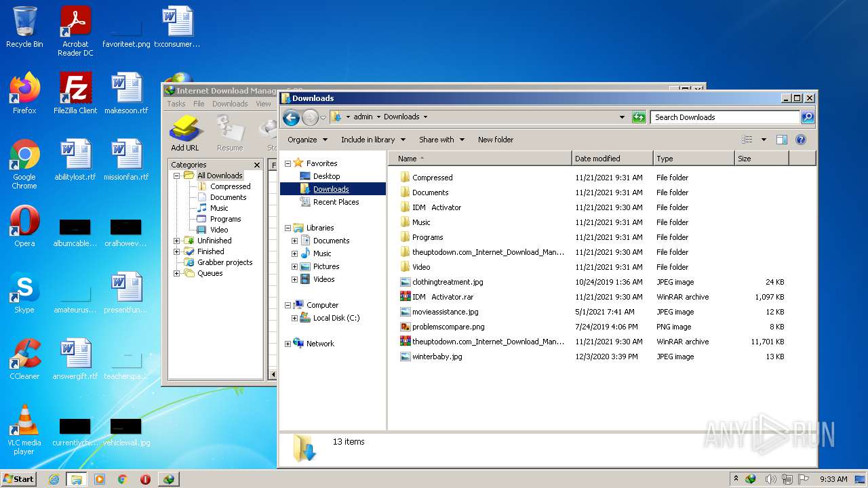Open the Organize menu
Viewport: 868px width, 488px height.
(x=307, y=140)
